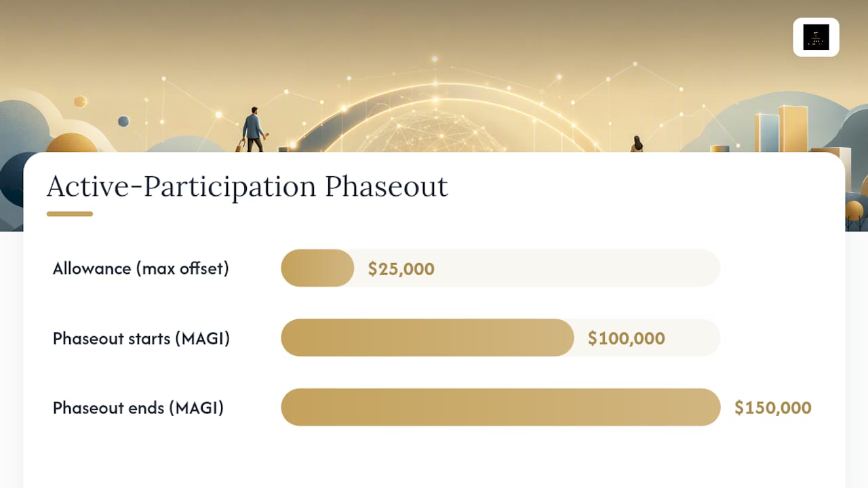868x488 pixels.
Task: Click the small blue sphere in banner
Action: click(123, 121)
